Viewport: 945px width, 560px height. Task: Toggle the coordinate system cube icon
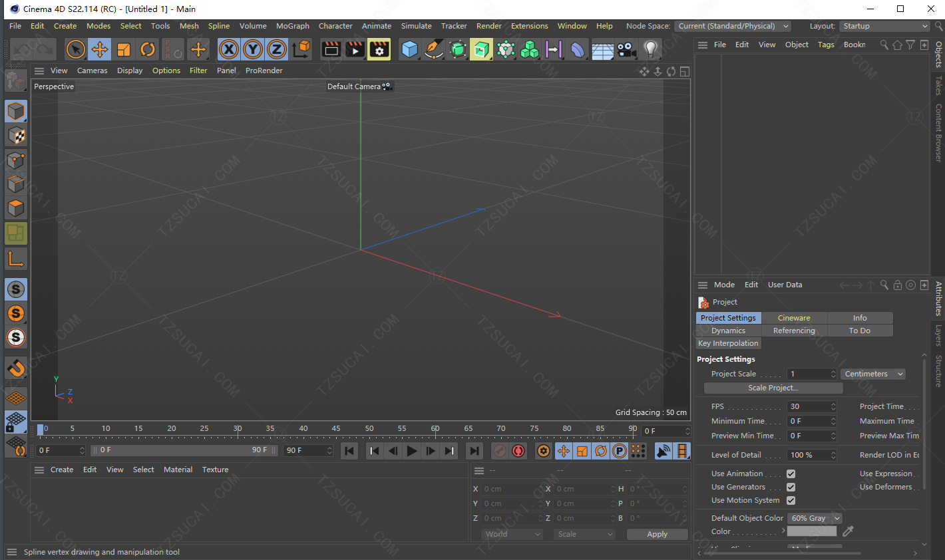(x=301, y=49)
